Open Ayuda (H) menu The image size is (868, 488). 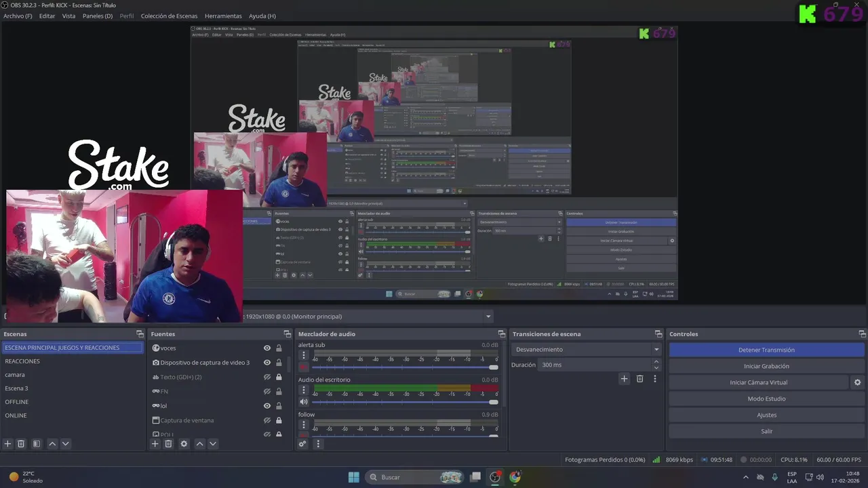click(x=262, y=16)
